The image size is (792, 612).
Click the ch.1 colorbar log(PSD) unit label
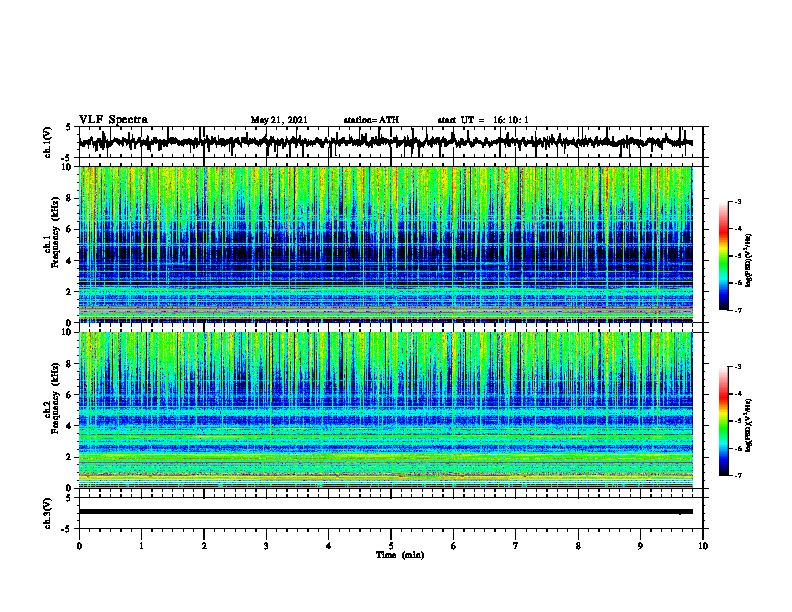pos(749,260)
